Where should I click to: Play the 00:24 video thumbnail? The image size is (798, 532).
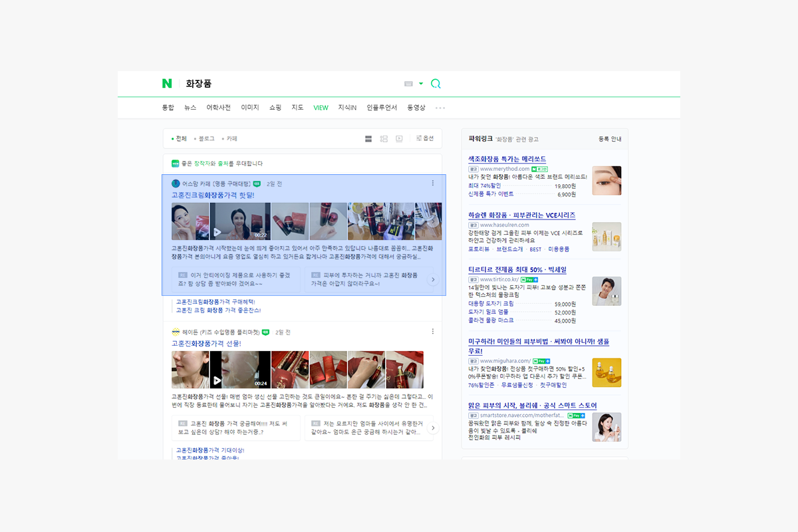(x=240, y=370)
